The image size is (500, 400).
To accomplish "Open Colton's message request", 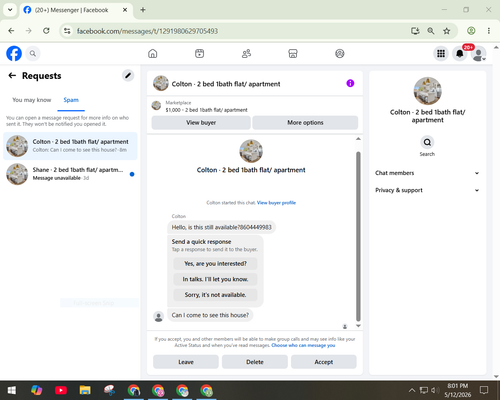I will coord(70,146).
